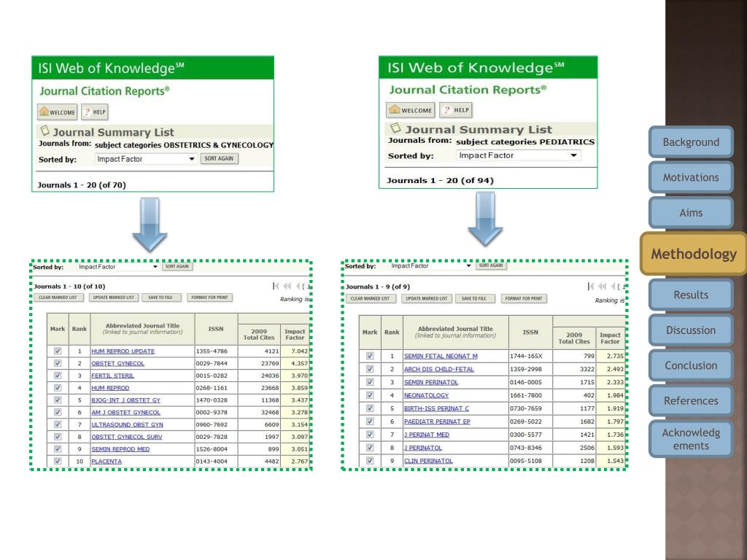
Task: Open the BJOG-INT J OBSTET GY link
Action: (125, 400)
